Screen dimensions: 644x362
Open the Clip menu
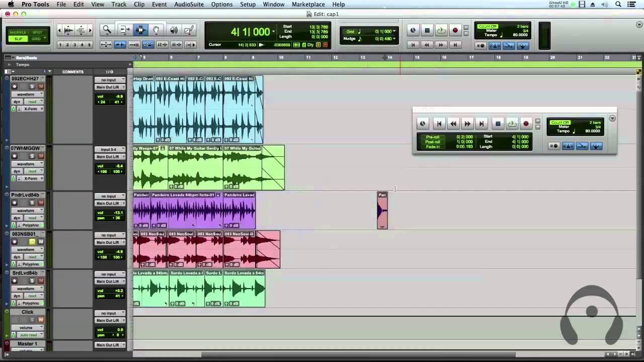coord(139,5)
